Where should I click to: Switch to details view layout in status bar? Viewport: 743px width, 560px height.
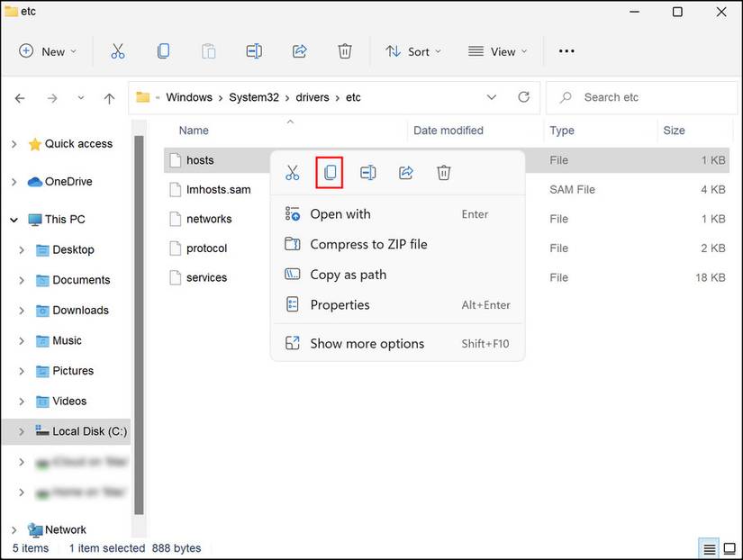click(710, 548)
